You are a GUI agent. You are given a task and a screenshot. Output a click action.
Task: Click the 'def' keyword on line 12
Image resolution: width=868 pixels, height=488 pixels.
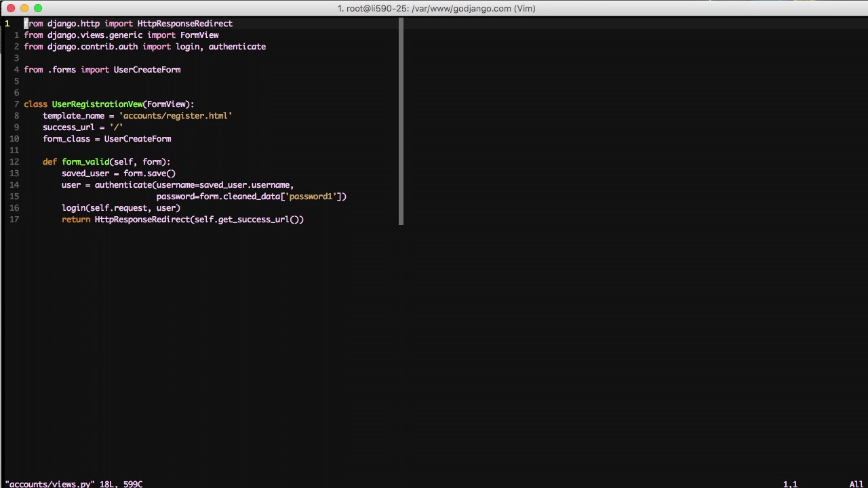point(50,162)
